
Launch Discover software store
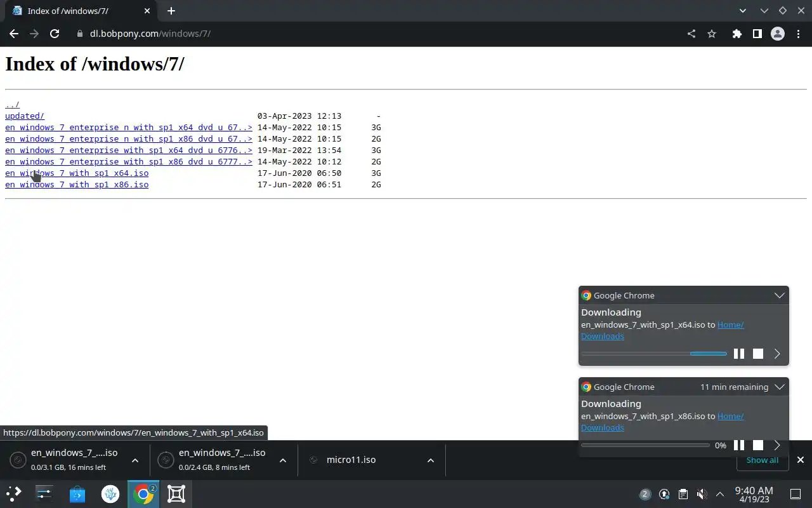pyautogui.click(x=77, y=493)
